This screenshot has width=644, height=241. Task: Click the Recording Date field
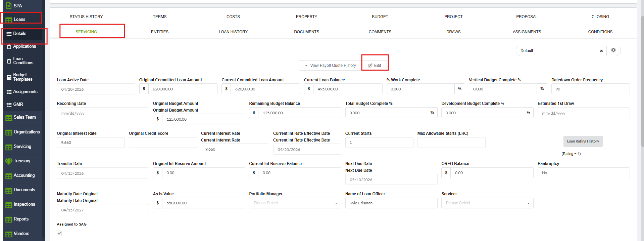point(103,113)
